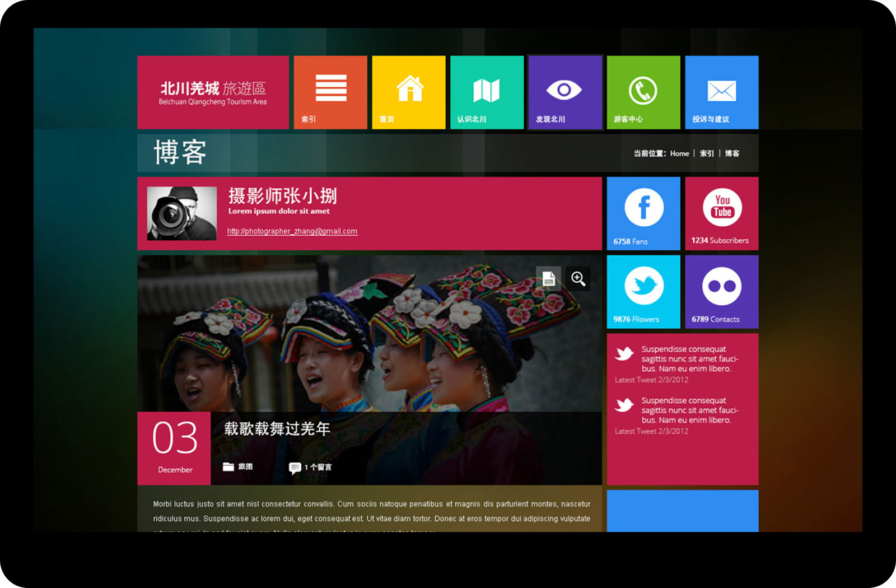The image size is (896, 588).
Task: Click the photographer's profile photo thumbnail
Action: tap(181, 213)
